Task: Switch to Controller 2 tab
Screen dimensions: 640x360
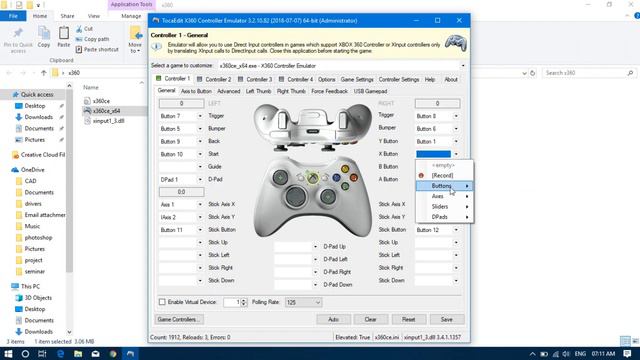Action: tap(214, 79)
